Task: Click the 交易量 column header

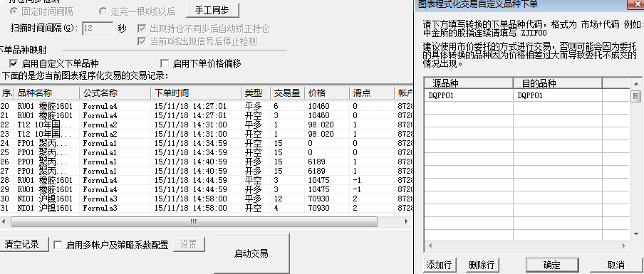Action: 288,93
